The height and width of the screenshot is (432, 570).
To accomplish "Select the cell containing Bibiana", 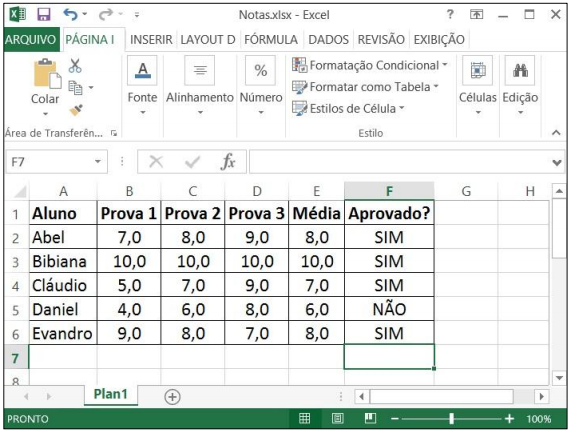I will tap(63, 261).
